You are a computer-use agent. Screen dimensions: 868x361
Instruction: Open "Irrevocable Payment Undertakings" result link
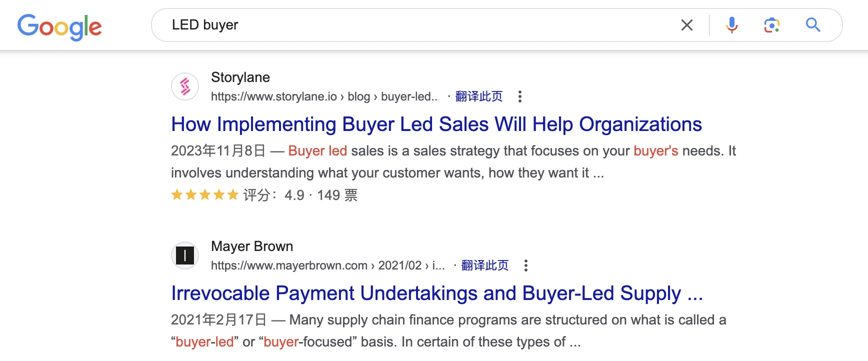pos(437,293)
